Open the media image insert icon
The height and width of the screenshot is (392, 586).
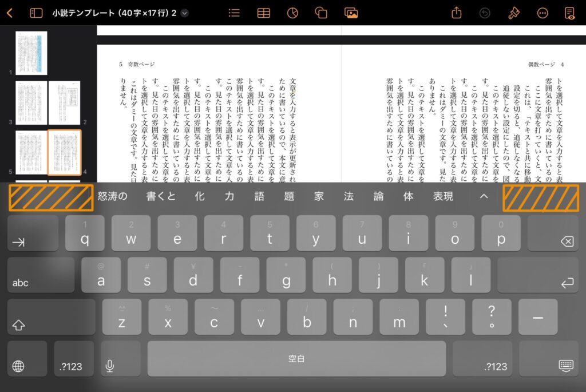coord(351,13)
